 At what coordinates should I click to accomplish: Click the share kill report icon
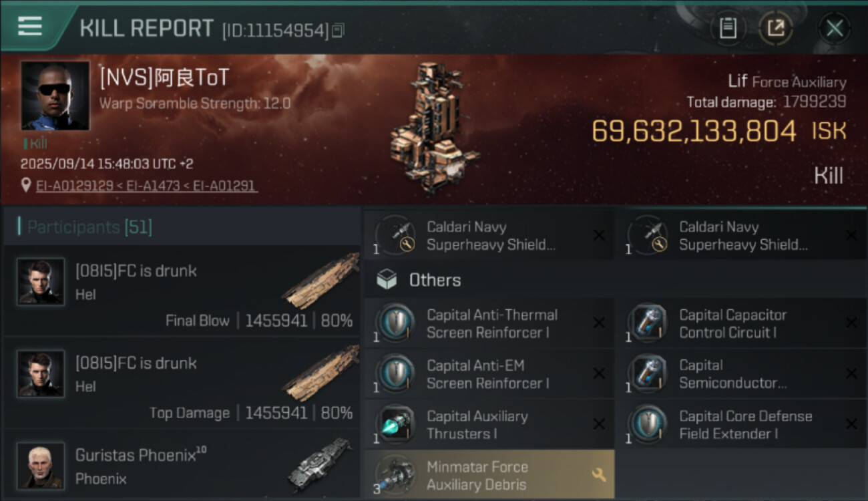[775, 28]
